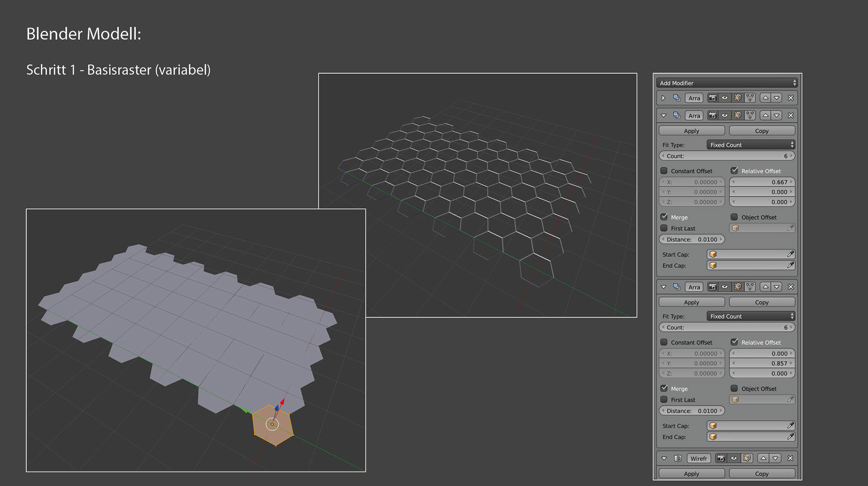Toggle viewport eye on collapsed Array modifier

725,98
